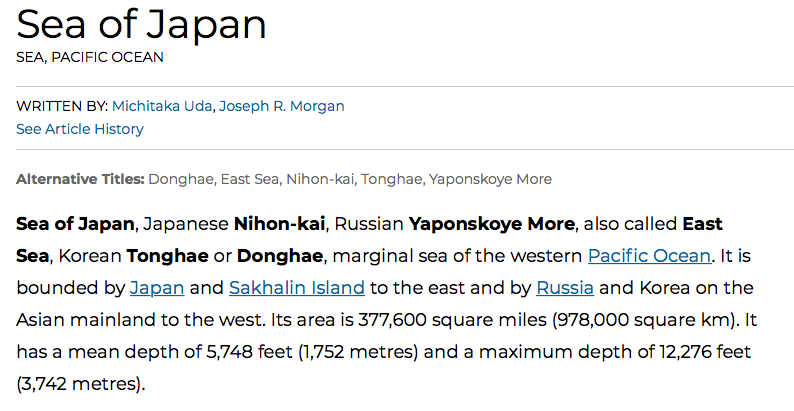Click the WRITTEN BY label
794x411 pixels.
click(x=62, y=106)
